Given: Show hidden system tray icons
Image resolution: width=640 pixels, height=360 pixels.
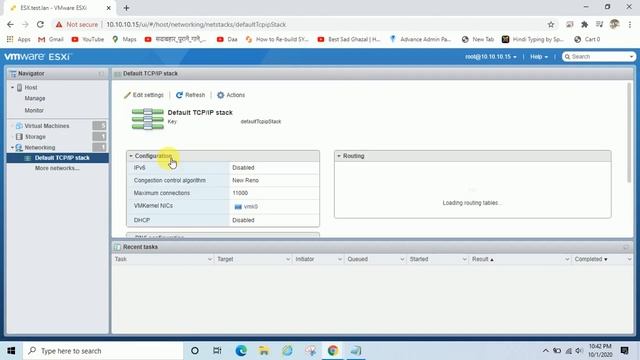Looking at the screenshot, I should click(545, 351).
